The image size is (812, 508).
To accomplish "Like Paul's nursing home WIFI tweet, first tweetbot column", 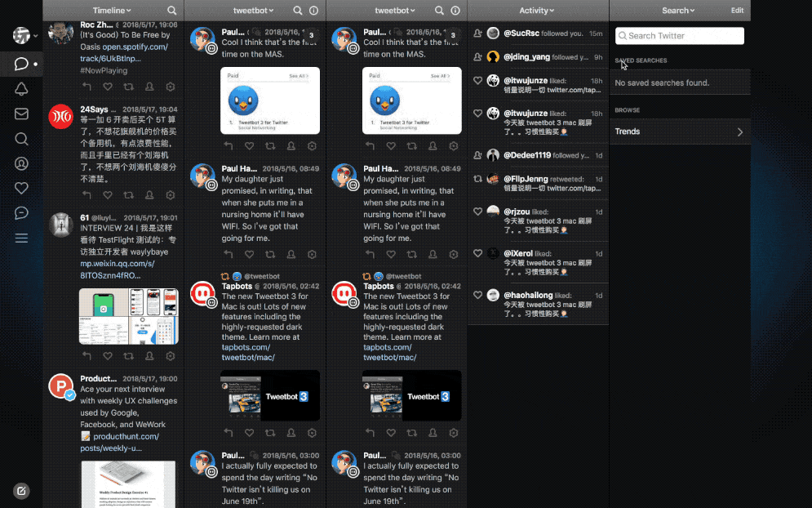I will pos(249,254).
